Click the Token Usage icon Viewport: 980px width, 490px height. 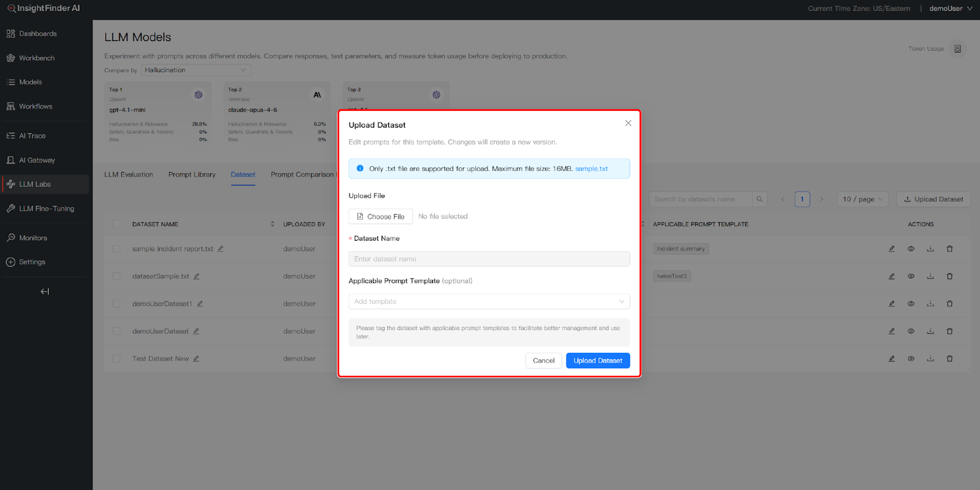pyautogui.click(x=957, y=49)
